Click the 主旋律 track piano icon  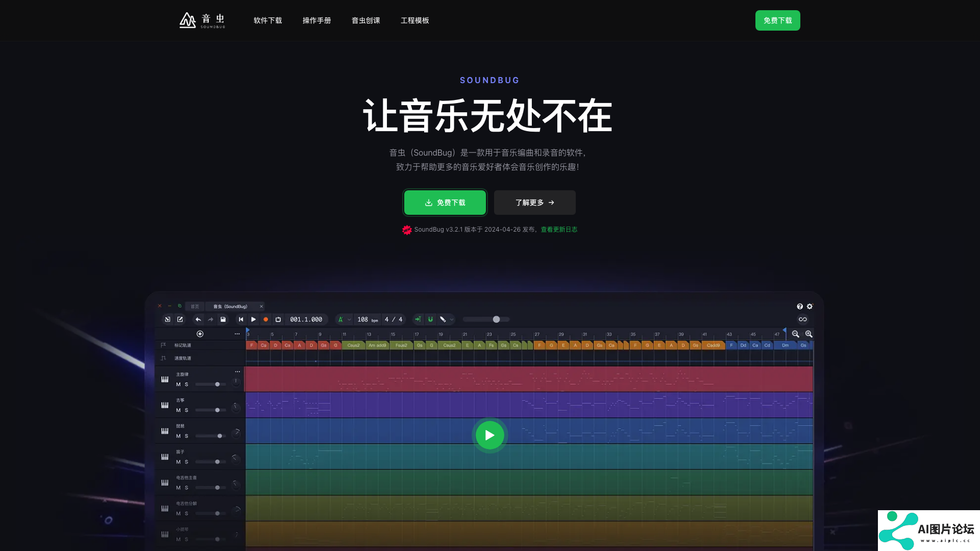click(x=165, y=379)
